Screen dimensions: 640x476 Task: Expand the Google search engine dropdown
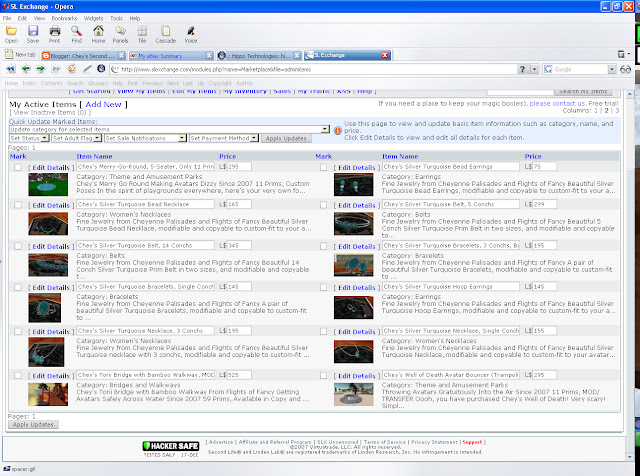point(611,69)
